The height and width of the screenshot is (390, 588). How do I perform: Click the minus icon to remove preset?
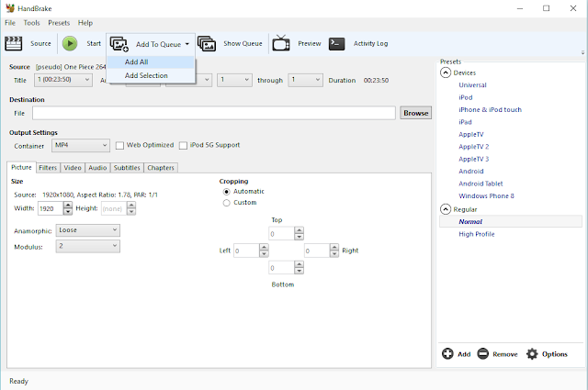click(x=482, y=353)
